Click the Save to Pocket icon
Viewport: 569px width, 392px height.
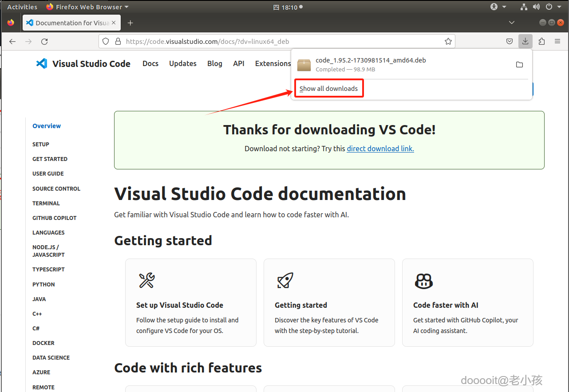(x=510, y=41)
